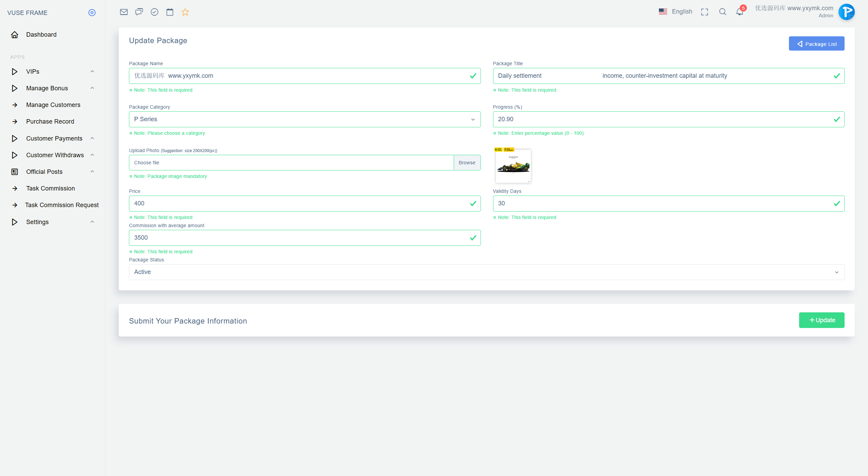
Task: Click the Customer Withdraws menu label
Action: tap(55, 155)
